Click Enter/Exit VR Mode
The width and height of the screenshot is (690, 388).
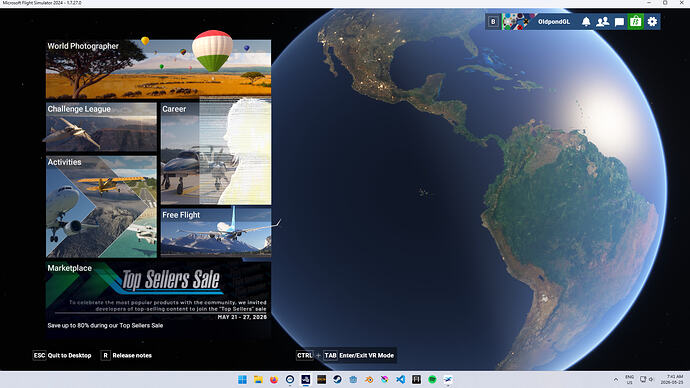point(367,355)
